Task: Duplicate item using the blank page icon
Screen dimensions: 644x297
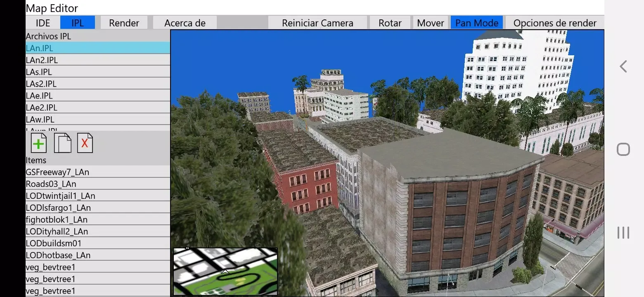Action: click(63, 143)
